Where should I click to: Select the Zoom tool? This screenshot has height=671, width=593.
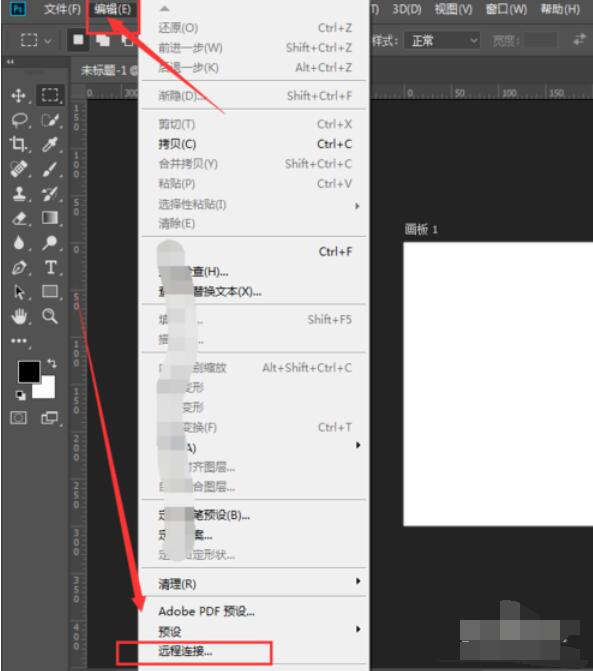pos(50,316)
